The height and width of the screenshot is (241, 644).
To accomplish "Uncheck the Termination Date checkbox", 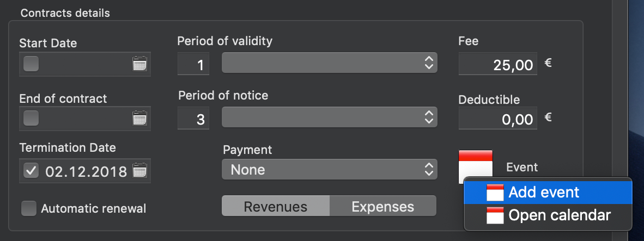I will tap(31, 171).
